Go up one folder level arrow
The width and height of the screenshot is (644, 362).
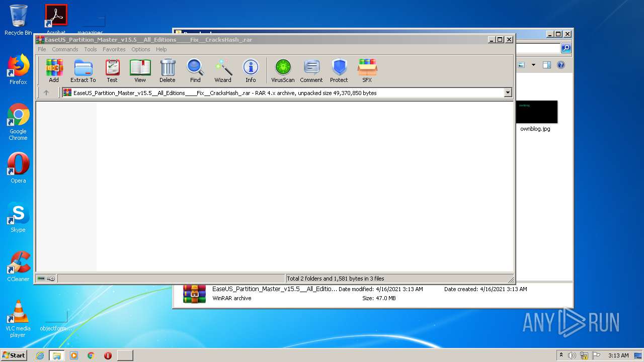(x=46, y=93)
